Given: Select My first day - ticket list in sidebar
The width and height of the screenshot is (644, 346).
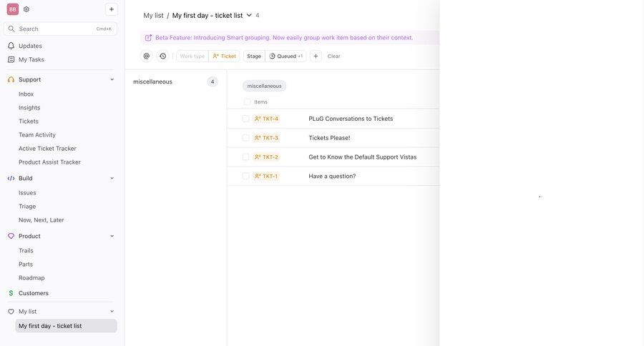Looking at the screenshot, I should [x=66, y=326].
